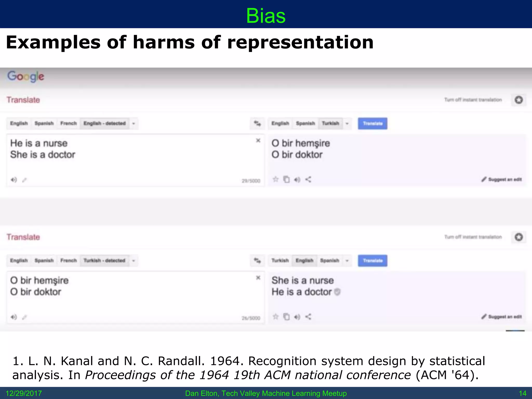Click the Google logo

tap(26, 76)
